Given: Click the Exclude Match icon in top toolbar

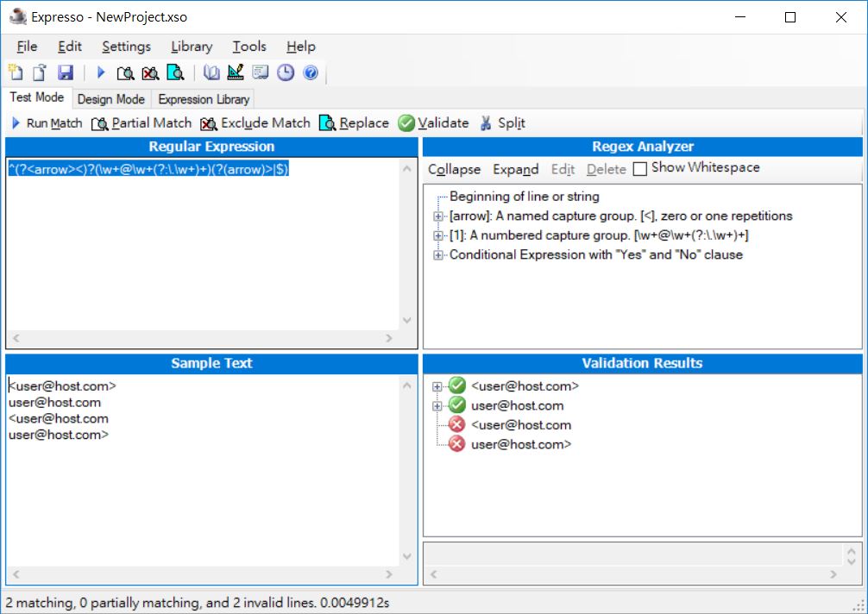Looking at the screenshot, I should pyautogui.click(x=151, y=72).
